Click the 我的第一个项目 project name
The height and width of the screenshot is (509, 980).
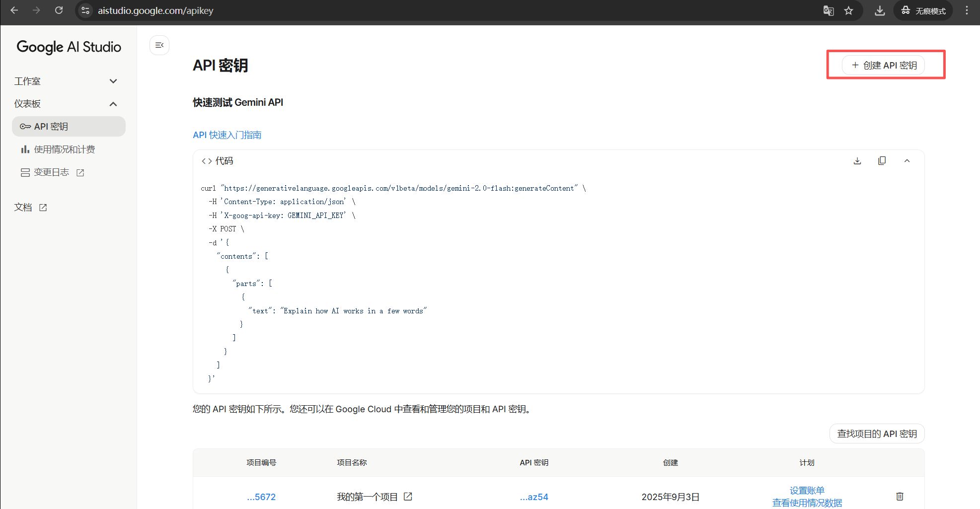pos(367,497)
